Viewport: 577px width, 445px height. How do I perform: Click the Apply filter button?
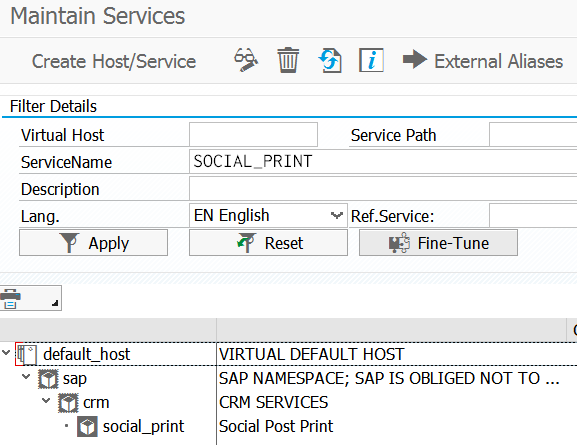click(93, 243)
